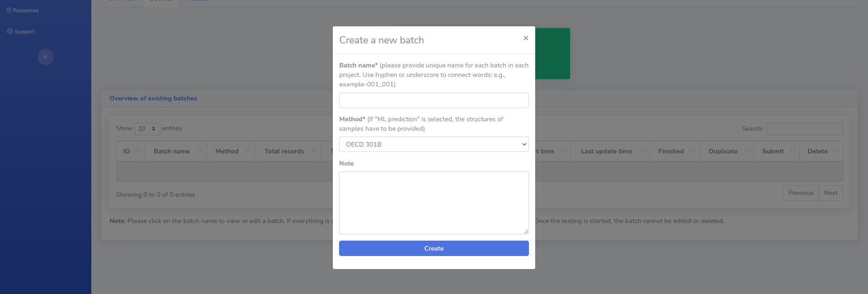The width and height of the screenshot is (868, 294).
Task: Open the Support sidebar item
Action: pyautogui.click(x=21, y=32)
